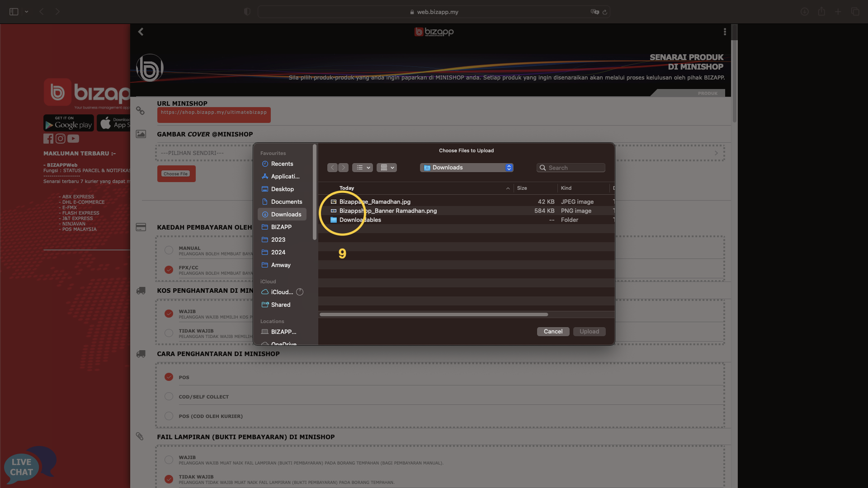Open the three-dot menu in Bizapp header

pyautogui.click(x=725, y=32)
